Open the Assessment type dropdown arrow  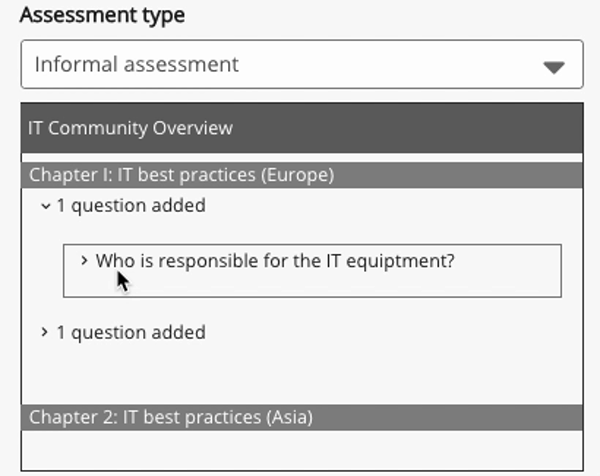pyautogui.click(x=553, y=67)
